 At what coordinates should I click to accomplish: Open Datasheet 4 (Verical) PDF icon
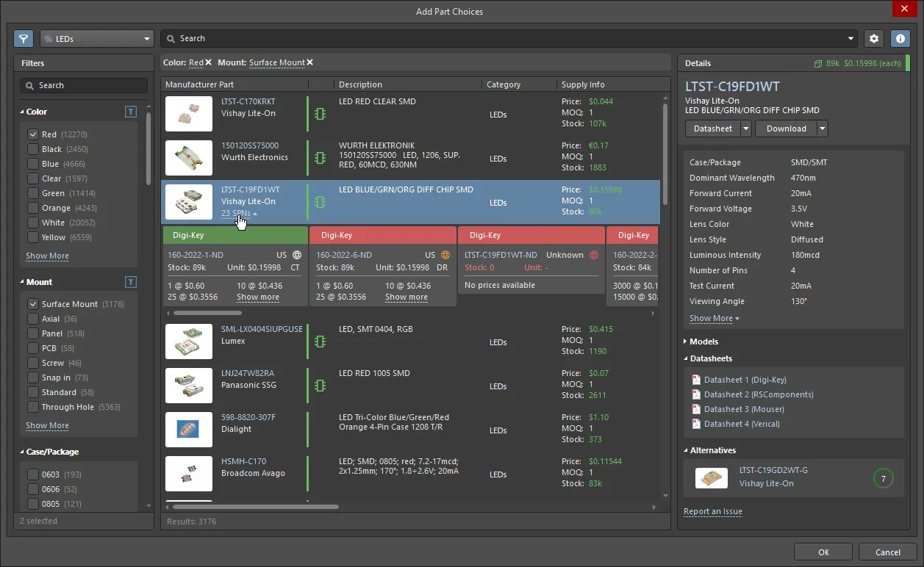click(x=696, y=424)
